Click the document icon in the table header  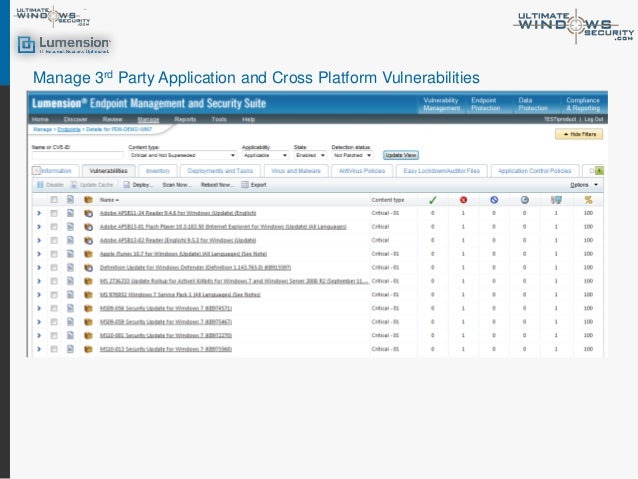(70, 199)
